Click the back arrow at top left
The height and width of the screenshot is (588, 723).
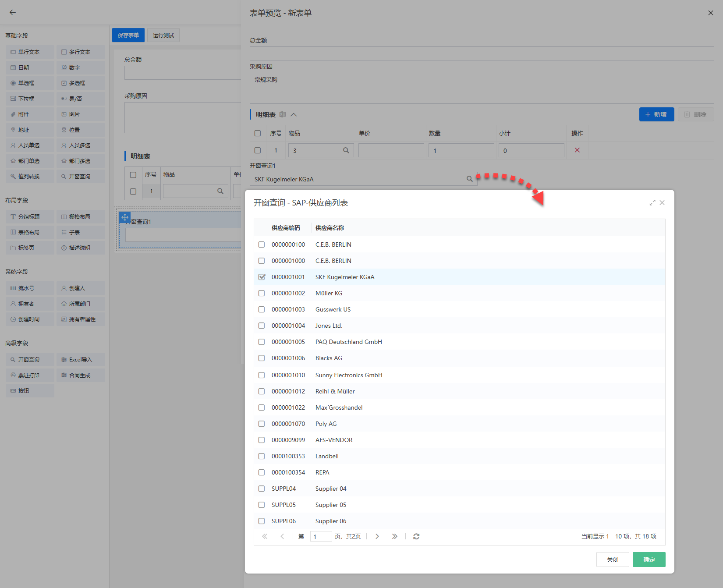pyautogui.click(x=13, y=12)
